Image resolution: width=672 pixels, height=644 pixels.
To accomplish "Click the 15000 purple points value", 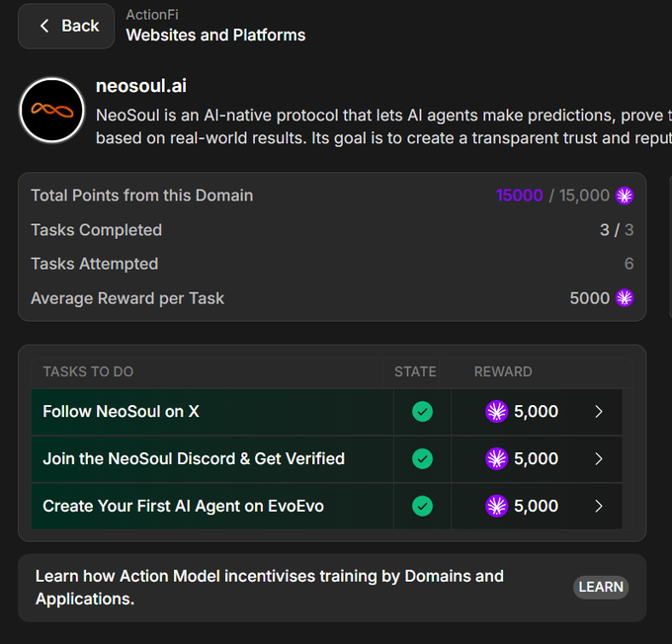I will (519, 196).
